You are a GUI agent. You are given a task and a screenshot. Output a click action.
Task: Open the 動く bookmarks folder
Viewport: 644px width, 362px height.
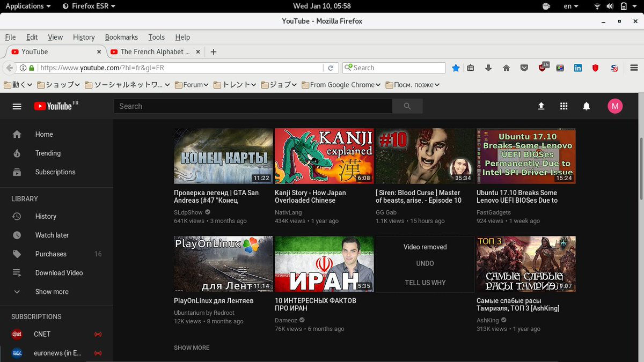point(18,85)
